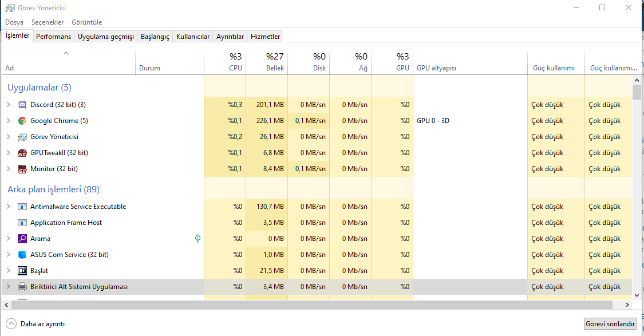Click the Arama search icon
The height and width of the screenshot is (336, 644).
(x=22, y=239)
